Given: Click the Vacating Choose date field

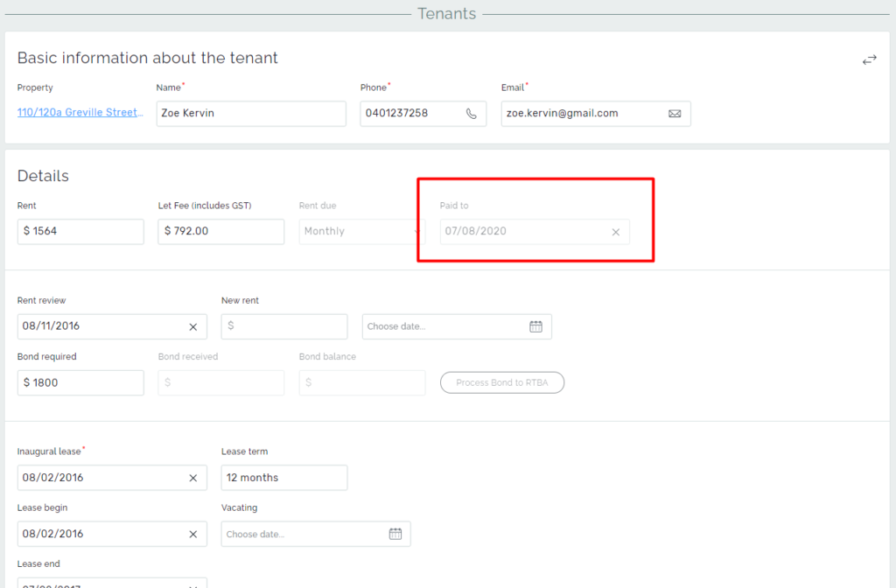Looking at the screenshot, I should [x=302, y=534].
